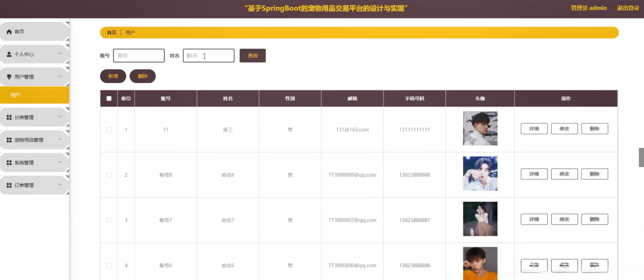Click 删除 for 账号7
The width and height of the screenshot is (644, 280).
tap(594, 219)
